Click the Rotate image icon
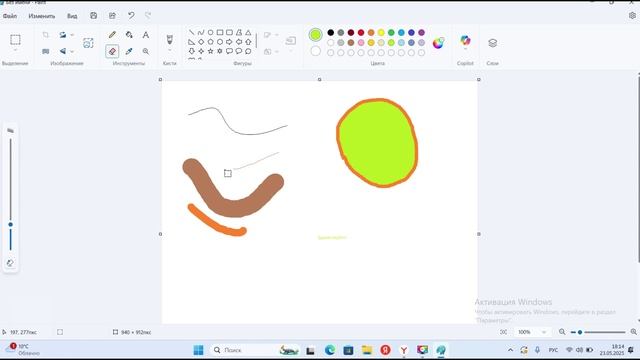640x360 pixels. click(63, 35)
